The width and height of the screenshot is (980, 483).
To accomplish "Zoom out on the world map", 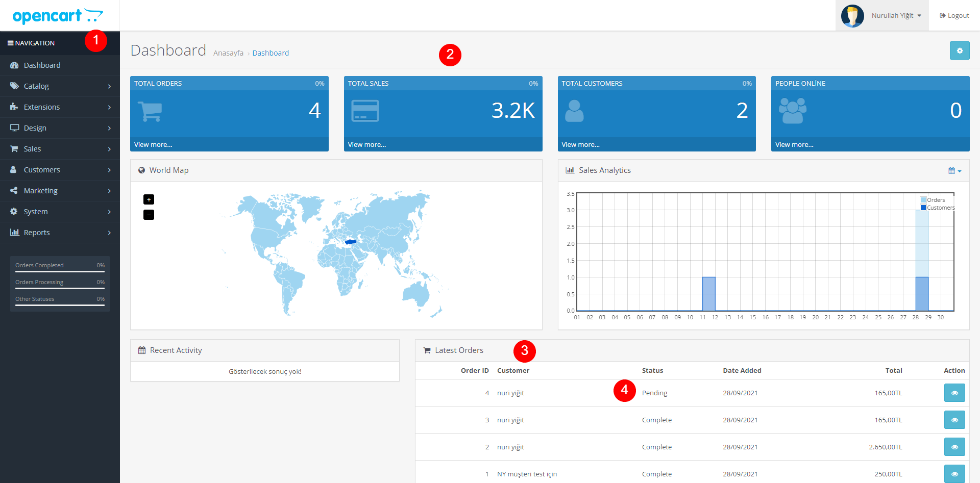I will [149, 215].
